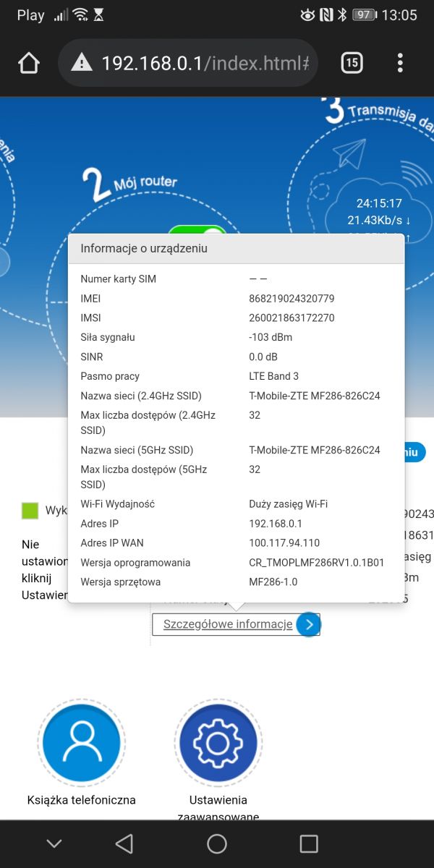434x868 pixels.
Task: Tap the browser home icon
Action: 28,64
